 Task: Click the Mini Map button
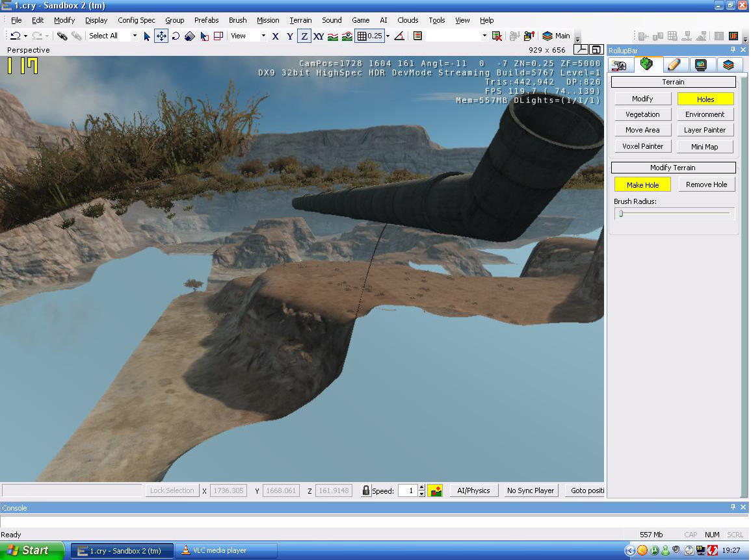click(705, 146)
